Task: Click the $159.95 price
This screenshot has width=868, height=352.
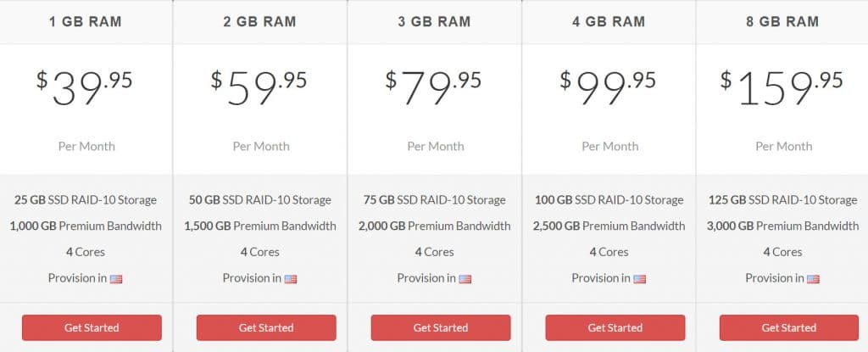Action: [x=782, y=88]
